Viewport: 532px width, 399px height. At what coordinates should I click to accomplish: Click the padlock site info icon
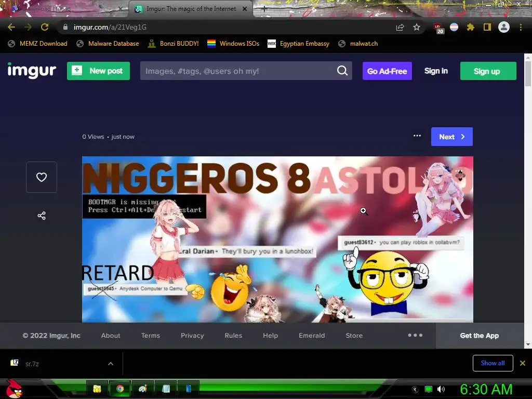pos(65,27)
